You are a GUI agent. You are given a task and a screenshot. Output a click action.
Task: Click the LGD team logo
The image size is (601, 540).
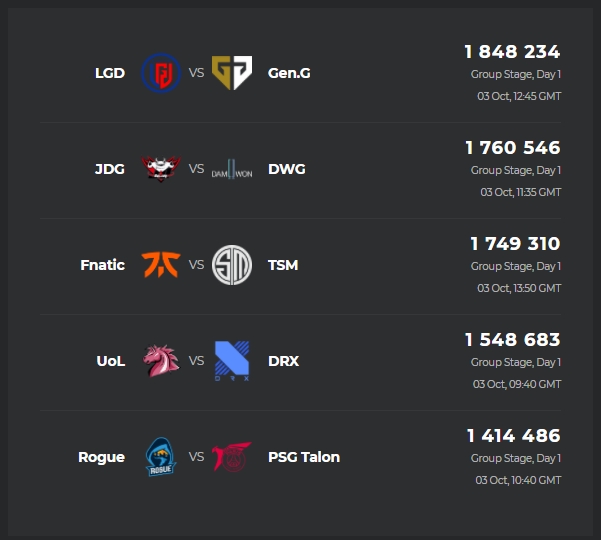[160, 72]
